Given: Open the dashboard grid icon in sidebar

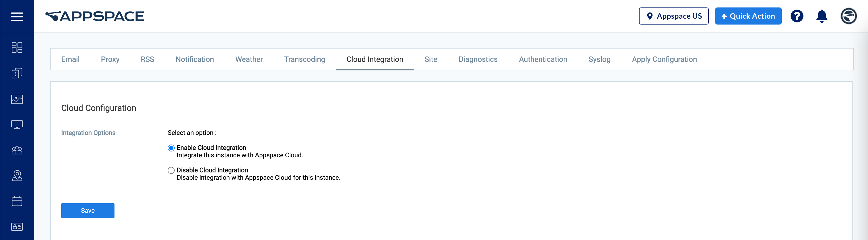Looking at the screenshot, I should [x=17, y=47].
